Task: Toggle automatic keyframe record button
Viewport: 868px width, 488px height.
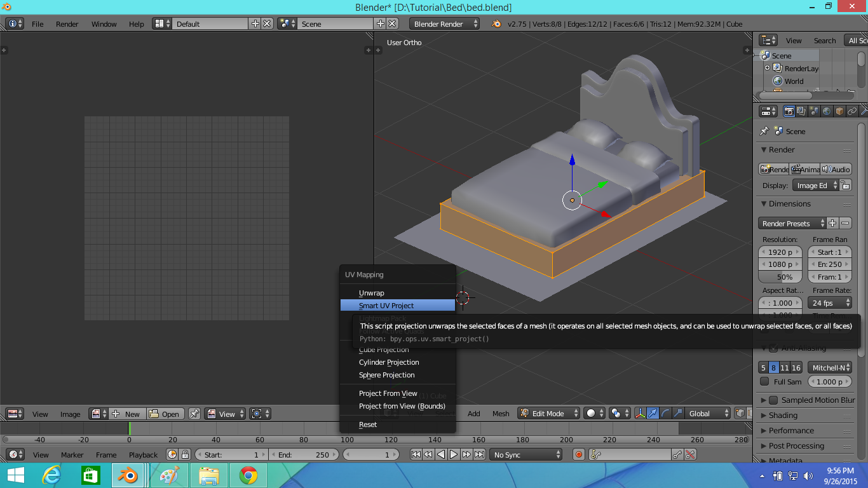Action: click(578, 454)
